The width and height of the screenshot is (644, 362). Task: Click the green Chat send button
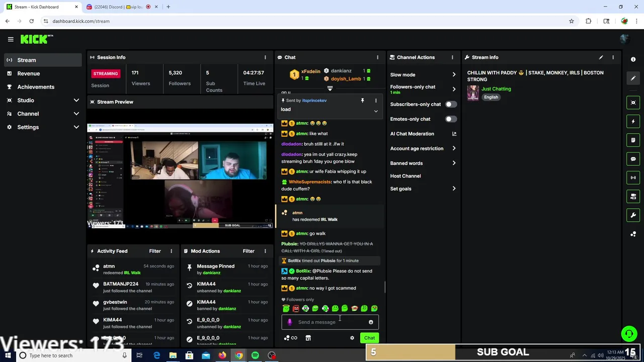[369, 338]
